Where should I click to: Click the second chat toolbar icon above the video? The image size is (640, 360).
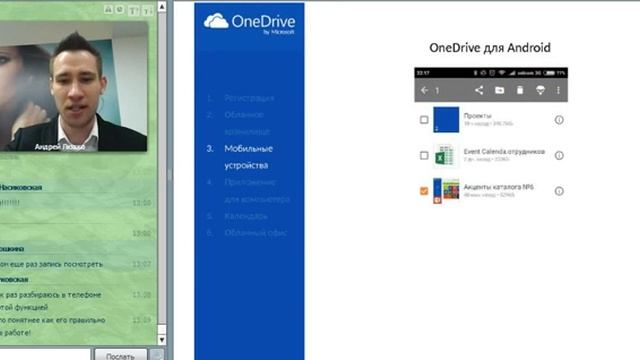[120, 9]
